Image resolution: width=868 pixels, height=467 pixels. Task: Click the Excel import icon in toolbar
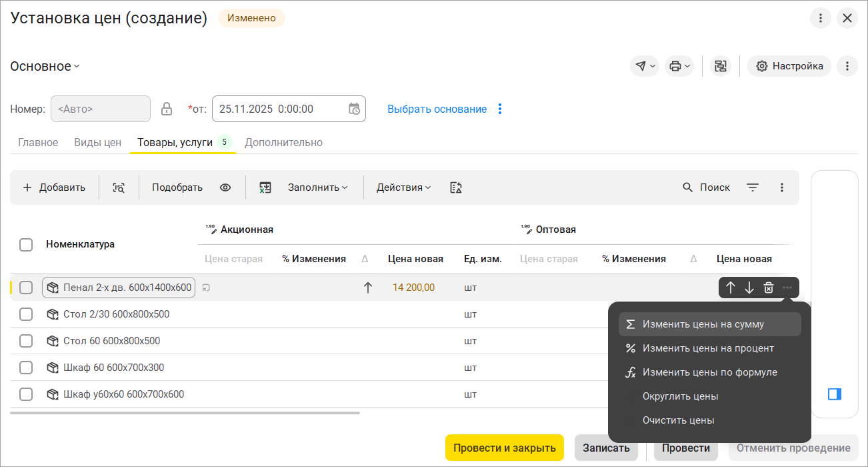265,187
